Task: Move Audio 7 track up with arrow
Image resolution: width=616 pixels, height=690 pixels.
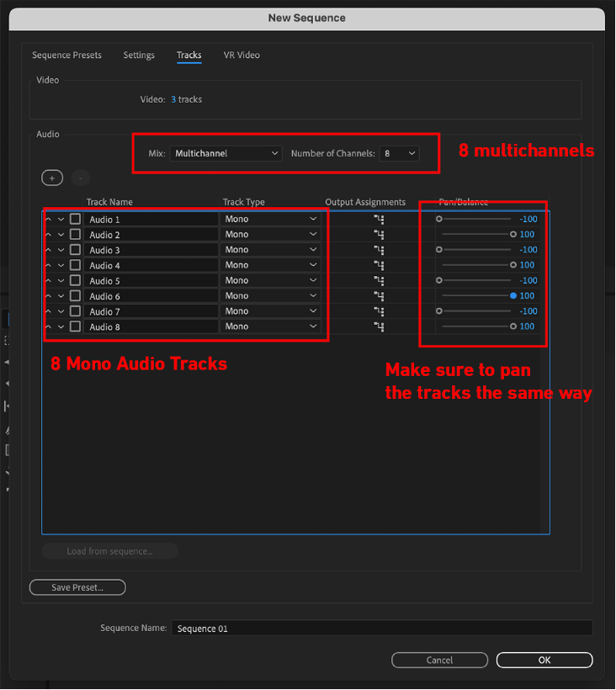Action: [48, 311]
